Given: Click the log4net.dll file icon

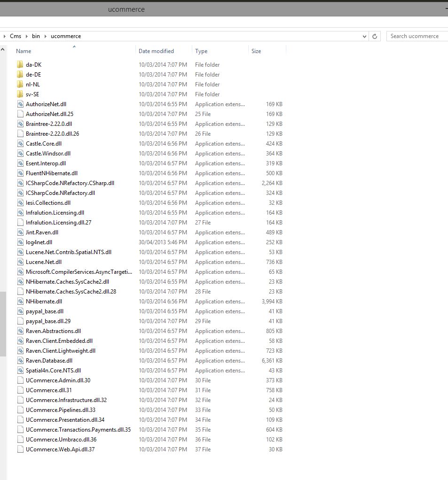Looking at the screenshot, I should pyautogui.click(x=20, y=242).
